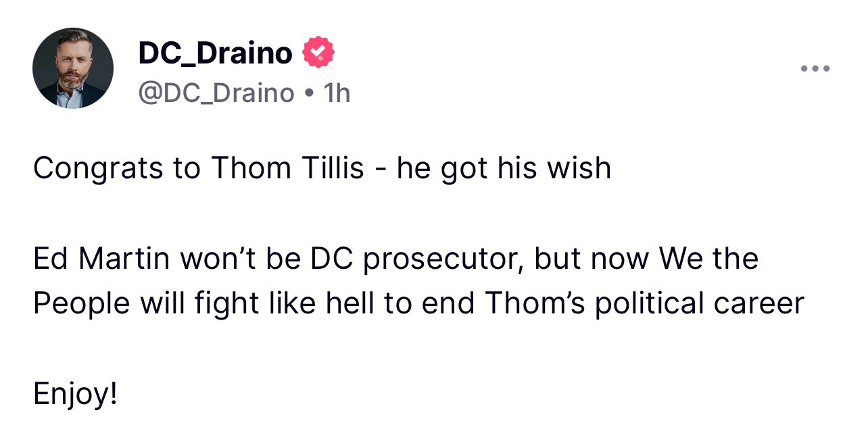Click the ellipsis icon in the top-right corner
Viewport: 868px width, 433px height.
click(815, 68)
